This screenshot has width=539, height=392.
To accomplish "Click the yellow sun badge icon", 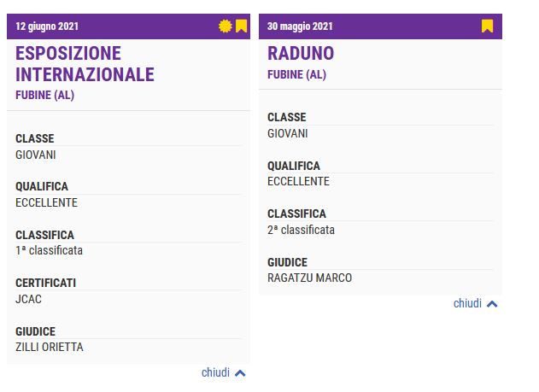I will pyautogui.click(x=226, y=26).
